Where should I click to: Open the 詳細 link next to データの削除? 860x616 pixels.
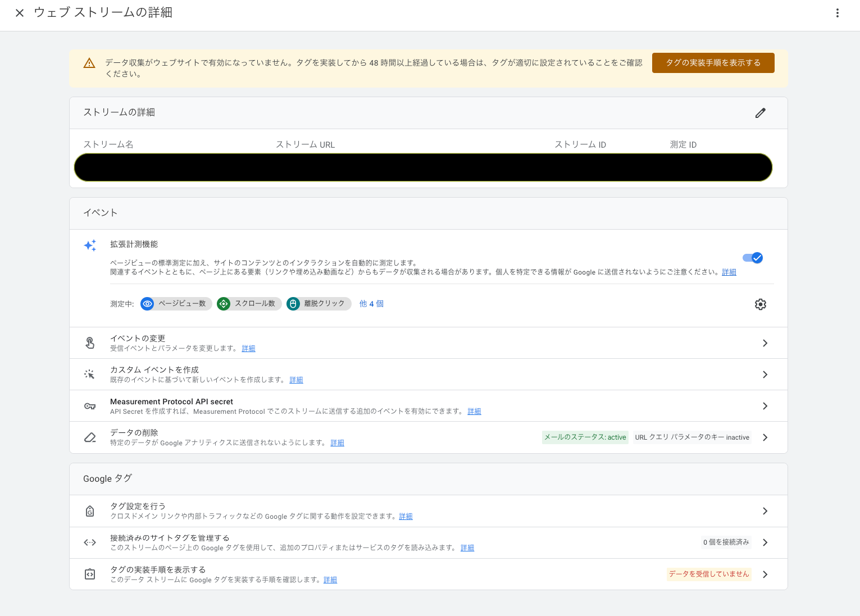pyautogui.click(x=337, y=442)
